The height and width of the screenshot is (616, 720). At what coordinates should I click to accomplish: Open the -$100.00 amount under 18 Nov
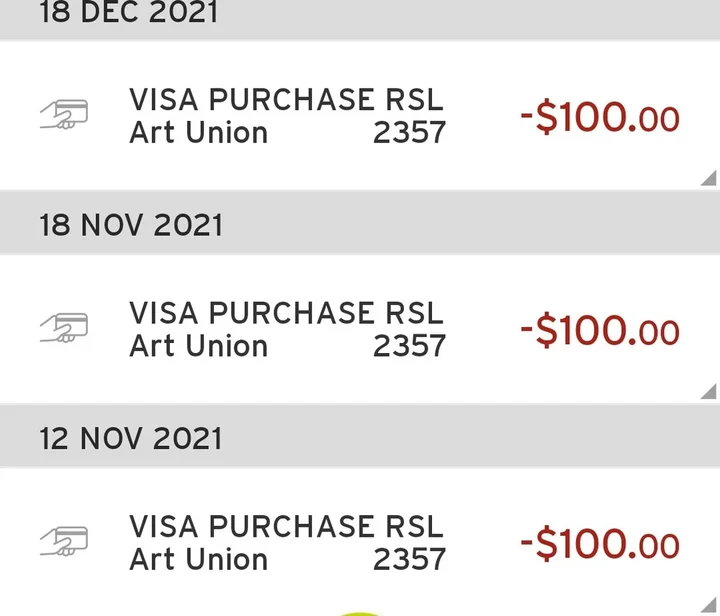click(x=599, y=331)
